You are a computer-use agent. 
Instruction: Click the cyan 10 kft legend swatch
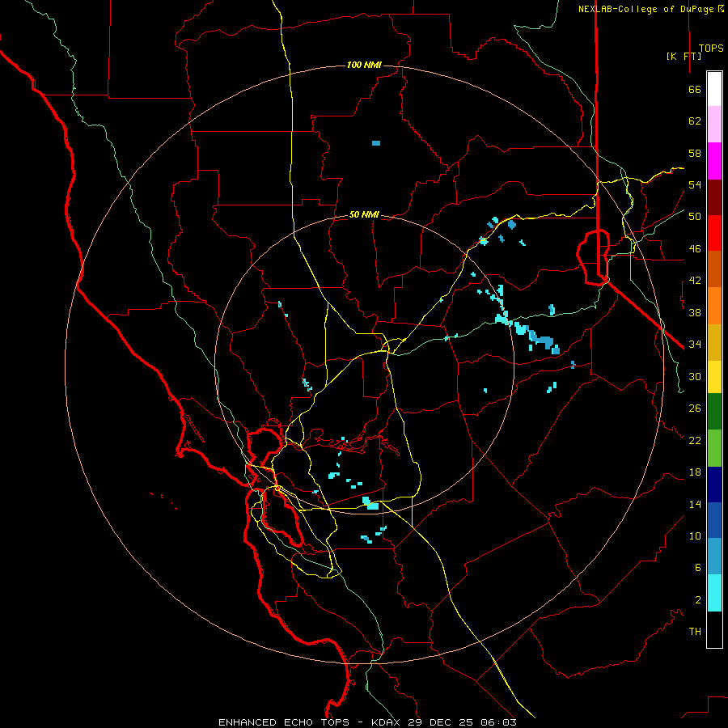714,593
